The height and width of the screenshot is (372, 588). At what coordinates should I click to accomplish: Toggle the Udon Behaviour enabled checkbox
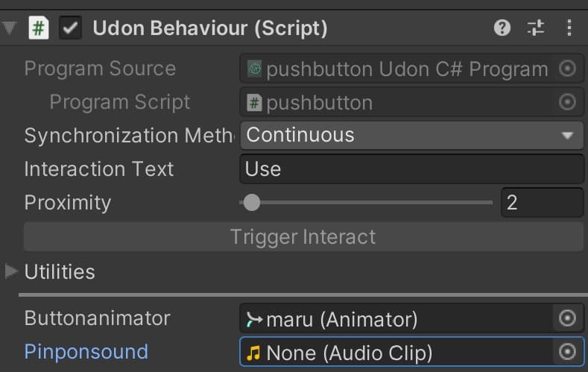[x=71, y=28]
